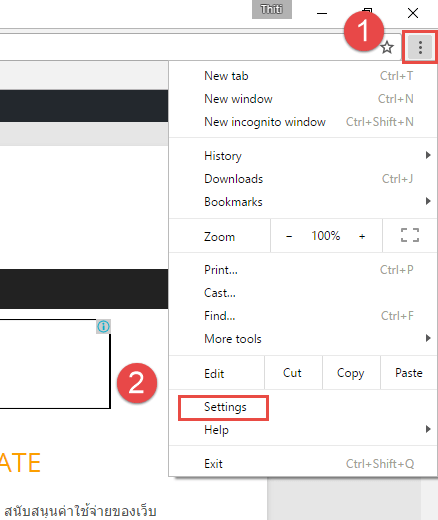Click the Paste button in Edit row
Image resolution: width=438 pixels, height=520 pixels.
tap(409, 373)
